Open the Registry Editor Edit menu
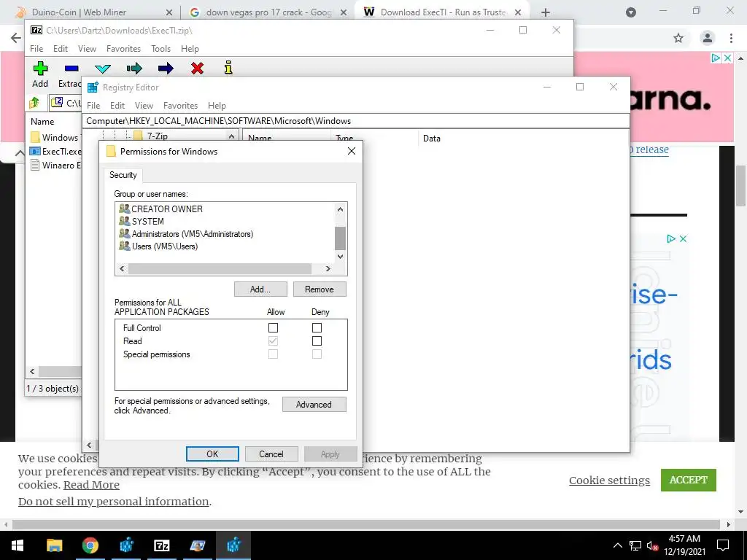The height and width of the screenshot is (560, 747). [x=117, y=105]
